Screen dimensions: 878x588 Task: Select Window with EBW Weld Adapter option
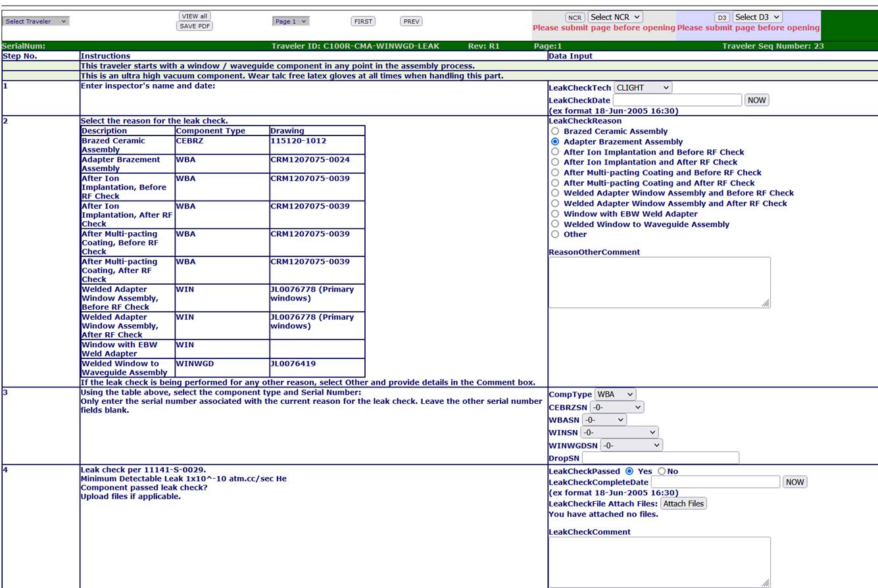point(556,214)
